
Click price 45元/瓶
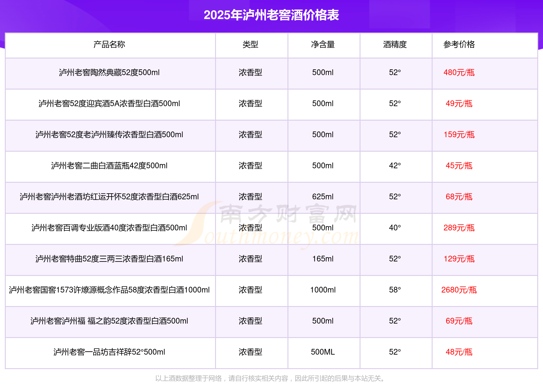coord(459,166)
